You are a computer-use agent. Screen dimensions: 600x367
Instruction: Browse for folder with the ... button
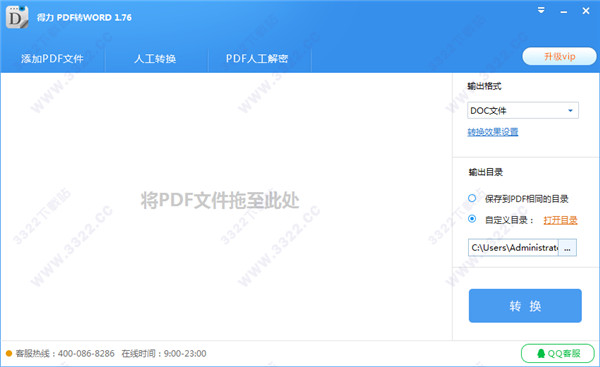point(567,248)
